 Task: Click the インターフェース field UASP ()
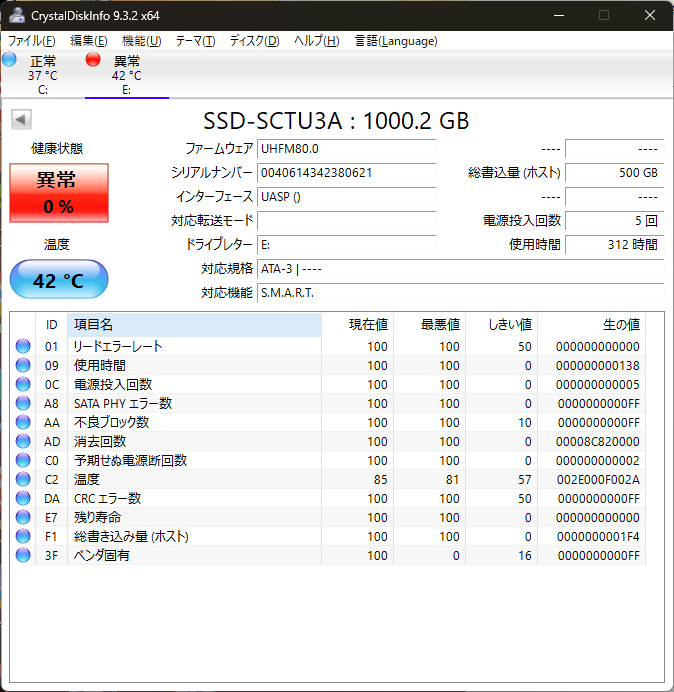tap(346, 196)
